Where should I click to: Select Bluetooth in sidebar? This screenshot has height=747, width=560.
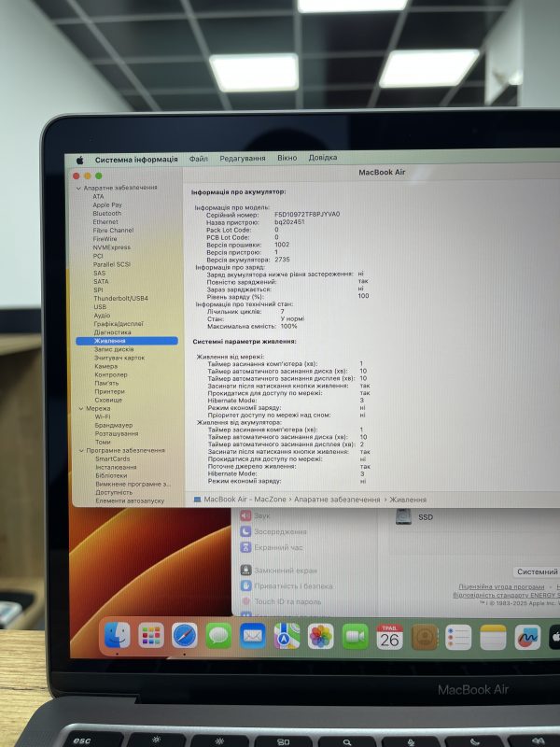point(107,214)
